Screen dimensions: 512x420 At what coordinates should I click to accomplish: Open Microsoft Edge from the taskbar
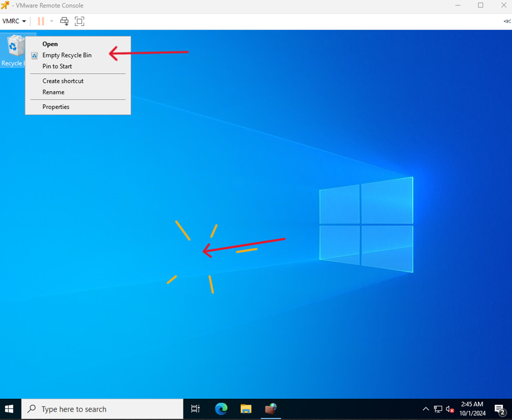tap(221, 409)
